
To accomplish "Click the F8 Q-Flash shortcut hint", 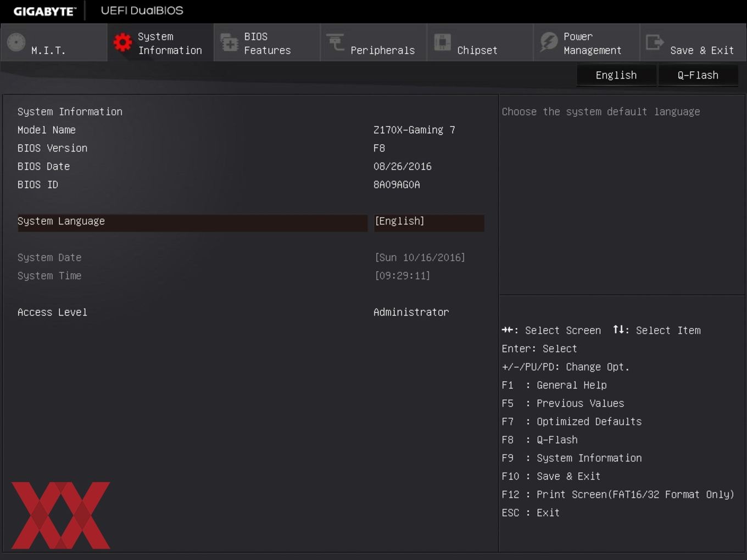I will (539, 440).
